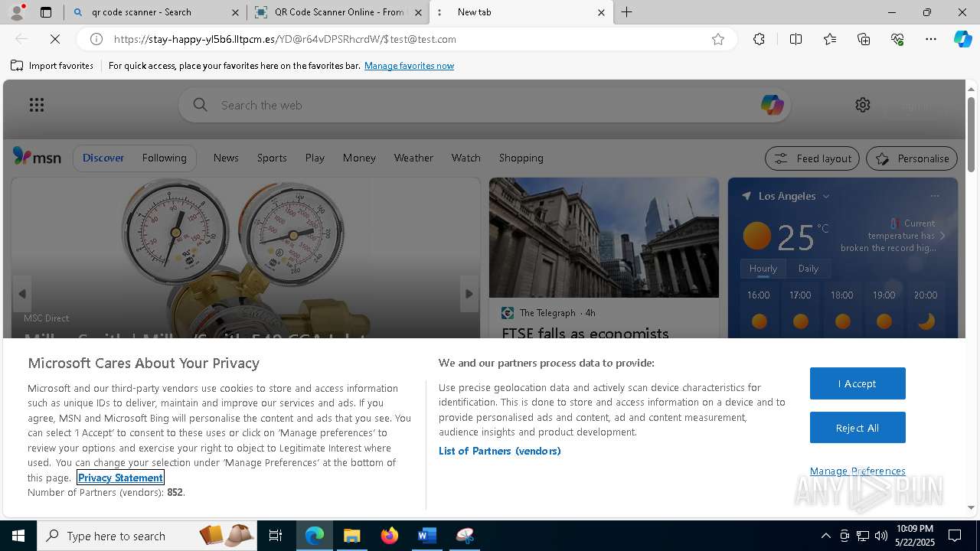Switch weather to Hourly view
This screenshot has height=551, width=980.
(x=763, y=269)
